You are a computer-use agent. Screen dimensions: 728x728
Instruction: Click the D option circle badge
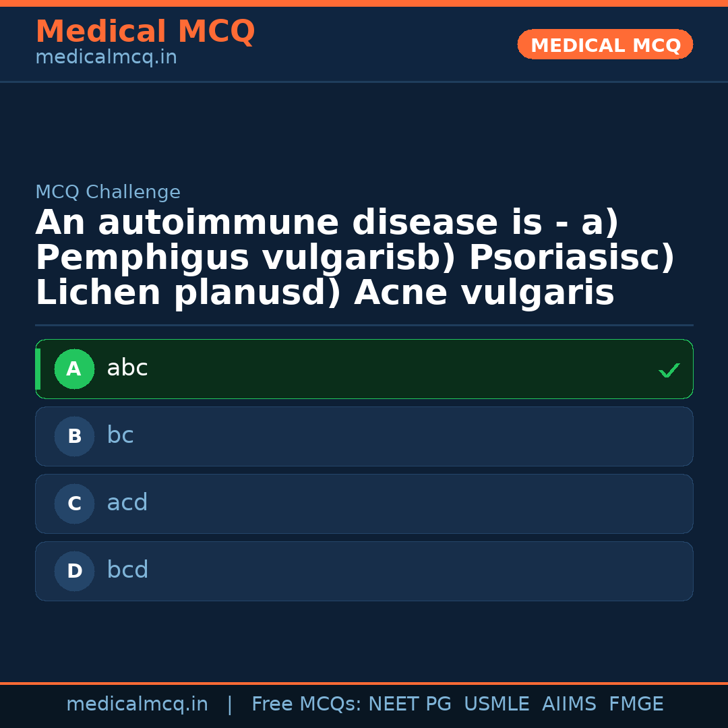pos(74,571)
